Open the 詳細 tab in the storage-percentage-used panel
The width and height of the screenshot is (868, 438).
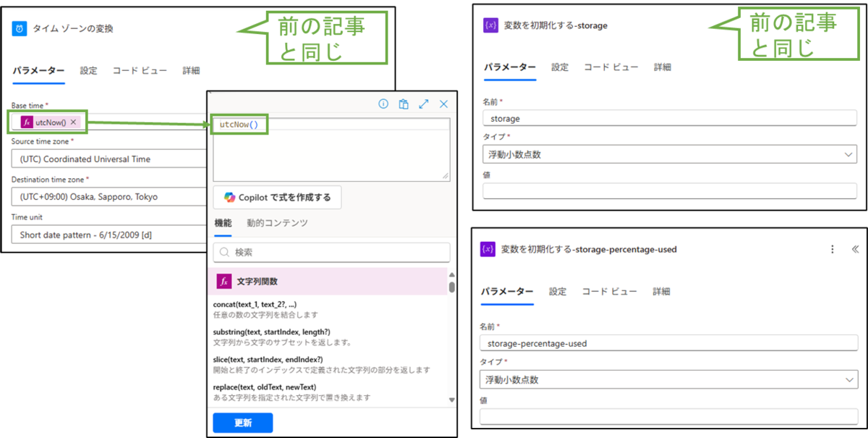tap(660, 292)
